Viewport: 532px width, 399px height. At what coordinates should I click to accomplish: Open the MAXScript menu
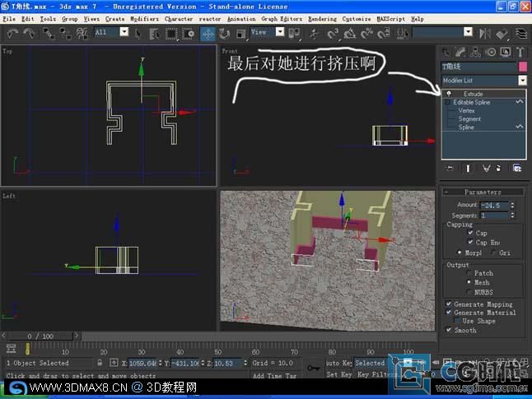391,19
